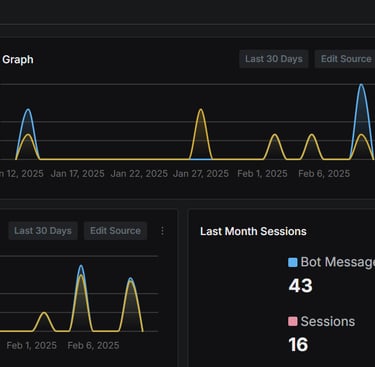Click Edit Source in lower-left chart panel
Viewport: 375px width, 367px height.
click(115, 231)
